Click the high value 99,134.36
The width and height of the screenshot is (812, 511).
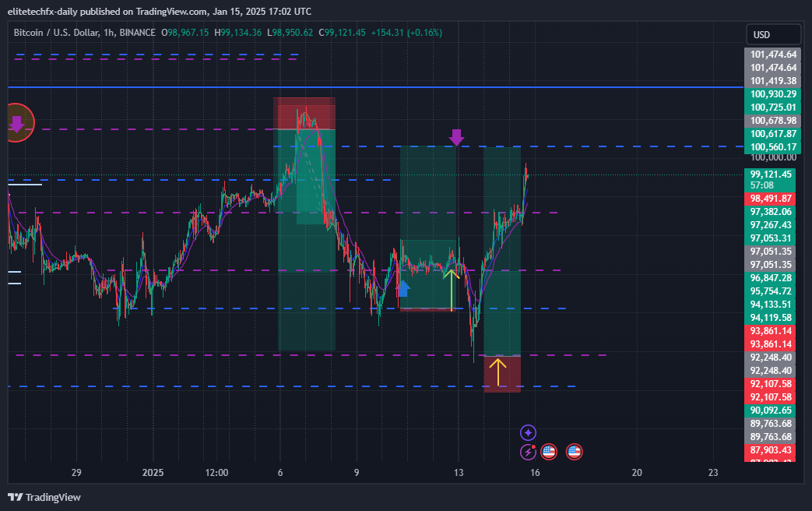pos(241,33)
